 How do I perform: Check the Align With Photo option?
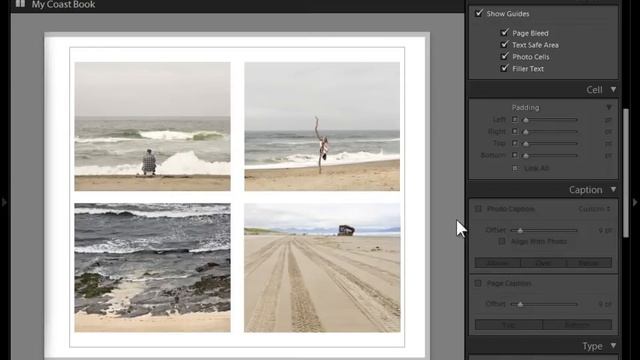[502, 241]
